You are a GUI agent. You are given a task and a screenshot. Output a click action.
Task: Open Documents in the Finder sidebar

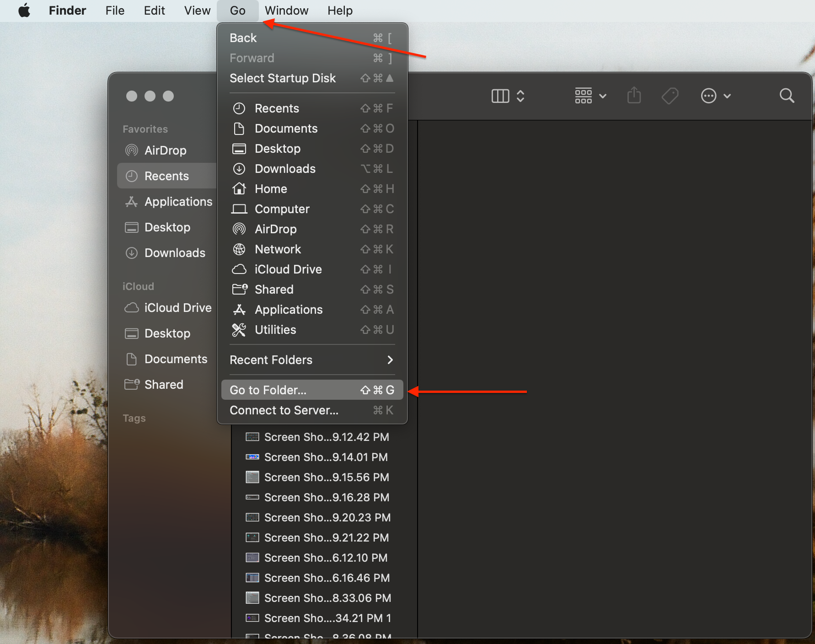coord(167,359)
